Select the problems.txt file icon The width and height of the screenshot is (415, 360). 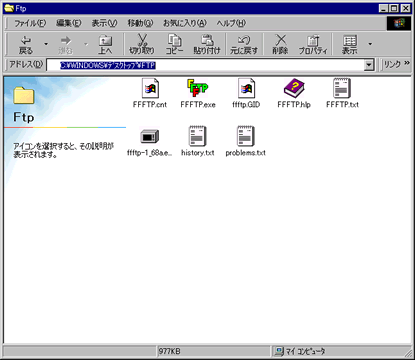(x=246, y=136)
